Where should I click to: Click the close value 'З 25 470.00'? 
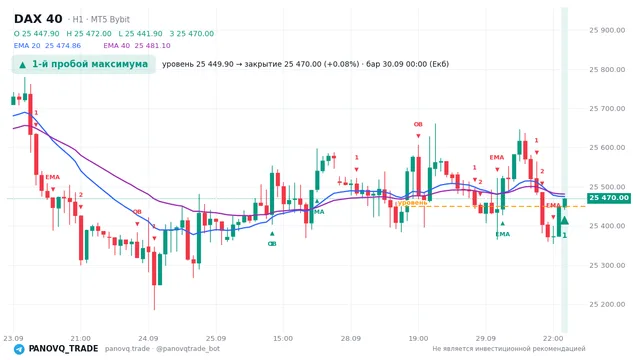pyautogui.click(x=191, y=33)
